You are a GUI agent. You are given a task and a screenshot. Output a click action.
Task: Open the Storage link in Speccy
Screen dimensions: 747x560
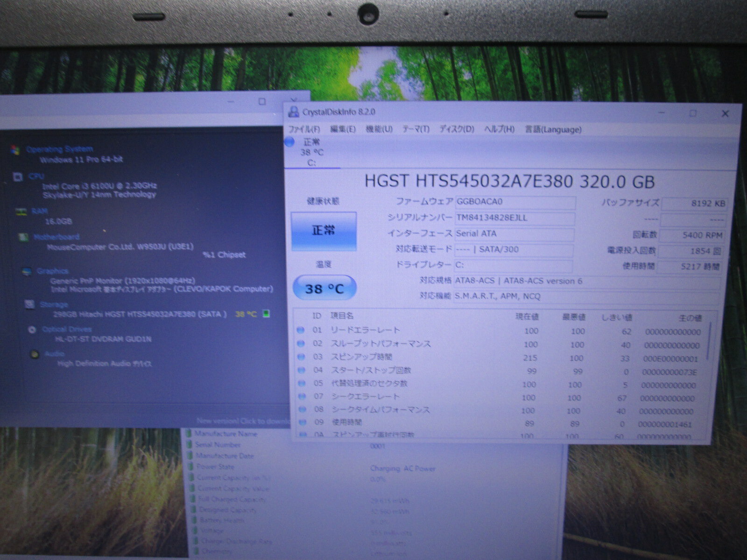[x=54, y=304]
